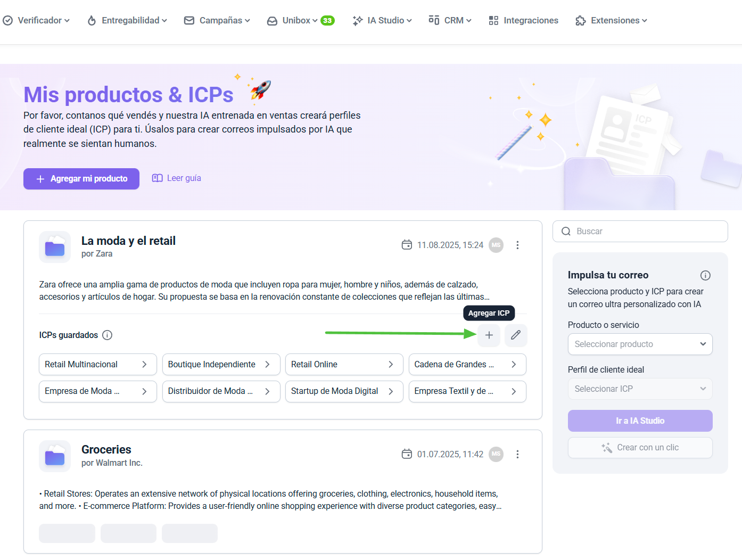Click MS avatar on La moda y el retail card
742x560 pixels.
pos(496,245)
